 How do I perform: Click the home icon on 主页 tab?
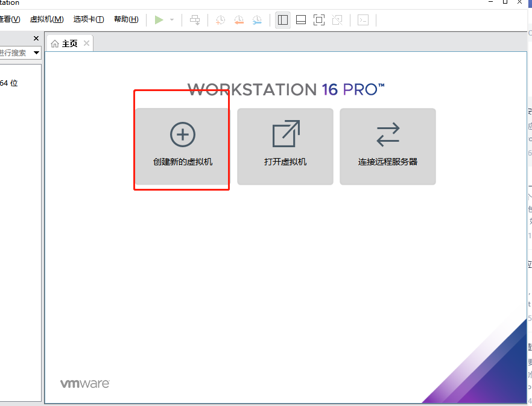[55, 44]
